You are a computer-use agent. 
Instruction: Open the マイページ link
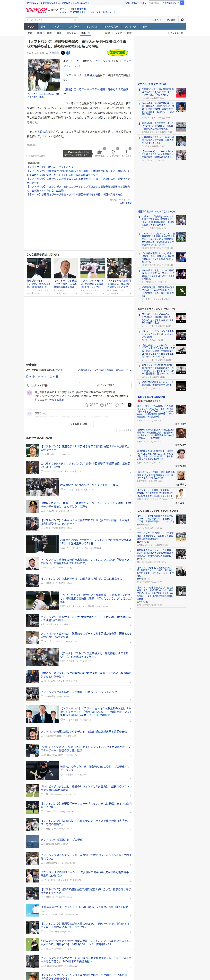click(157, 20)
